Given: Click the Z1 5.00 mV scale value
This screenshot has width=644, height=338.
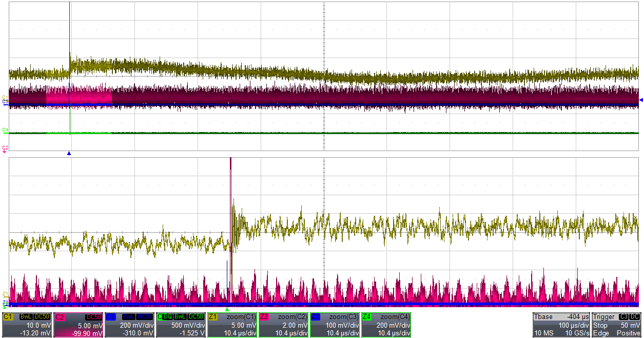Looking at the screenshot, I should click(244, 325).
